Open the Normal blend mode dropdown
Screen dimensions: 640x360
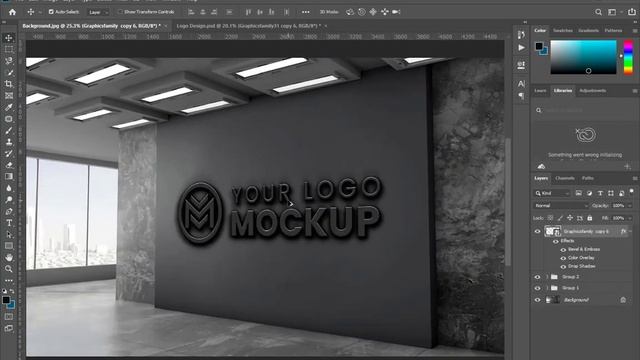(x=561, y=206)
